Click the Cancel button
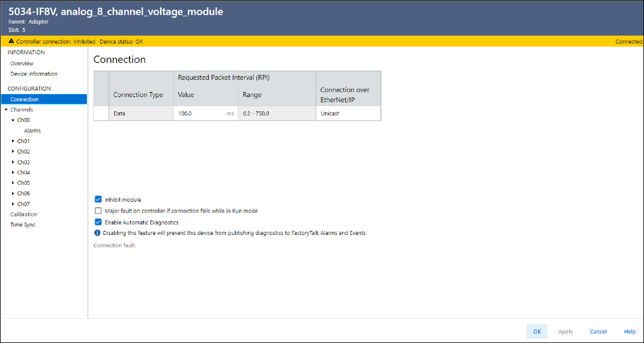The height and width of the screenshot is (343, 644). coord(598,331)
